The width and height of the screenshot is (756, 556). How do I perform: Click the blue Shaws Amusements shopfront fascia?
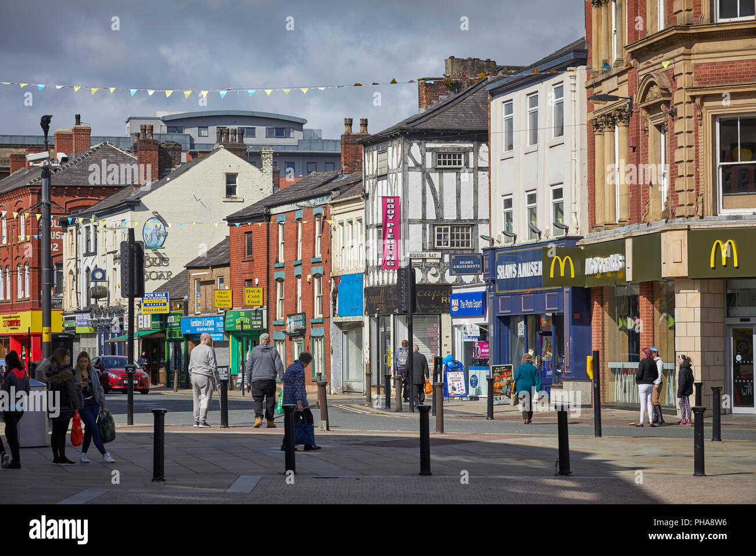click(x=519, y=269)
